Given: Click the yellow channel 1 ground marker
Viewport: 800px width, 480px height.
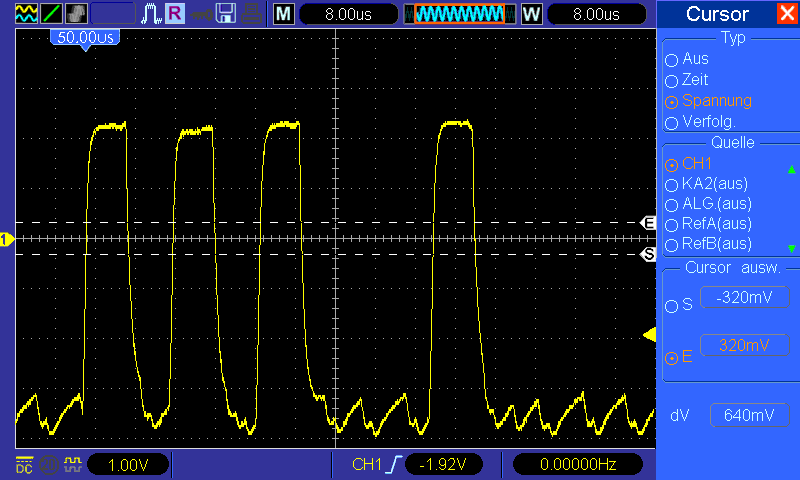Looking at the screenshot, I should tap(7, 239).
